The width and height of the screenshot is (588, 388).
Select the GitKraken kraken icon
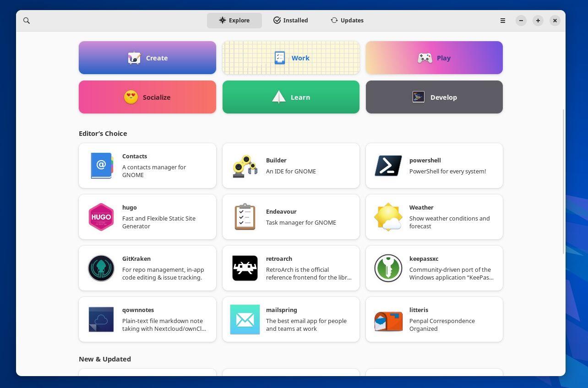(x=101, y=268)
